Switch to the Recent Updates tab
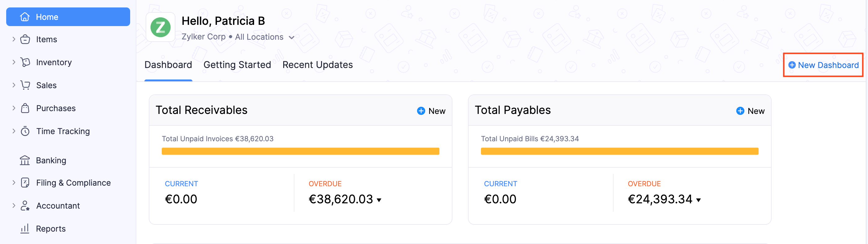 [x=317, y=65]
